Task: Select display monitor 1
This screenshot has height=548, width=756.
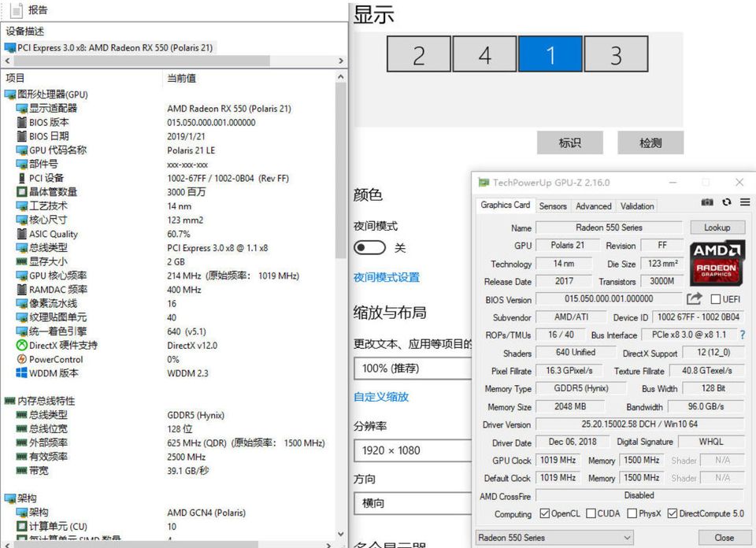Action: (x=550, y=54)
